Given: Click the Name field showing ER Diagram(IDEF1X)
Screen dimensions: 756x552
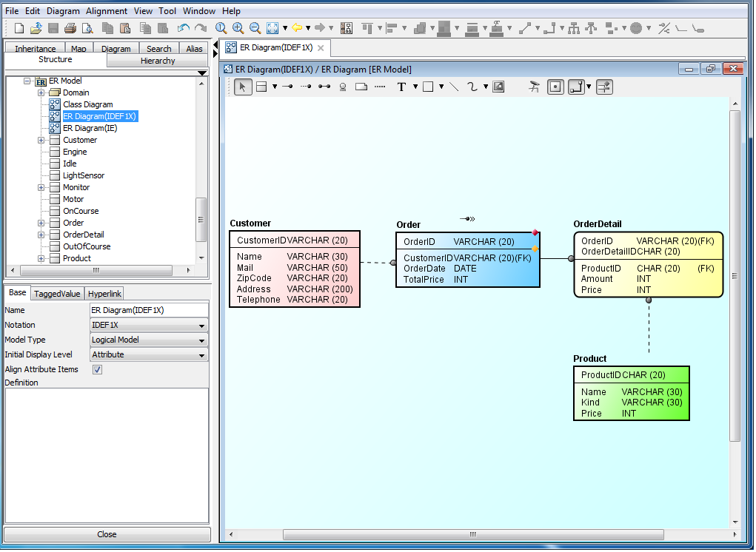Looking at the screenshot, I should click(149, 311).
